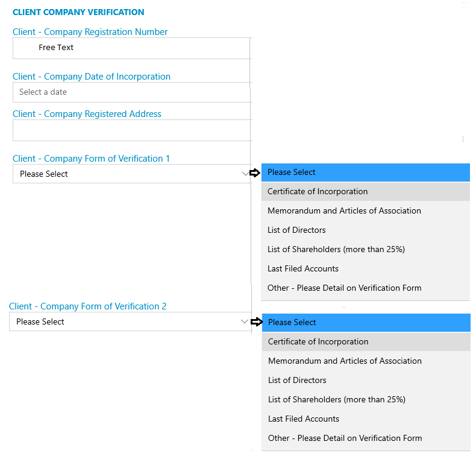
Task: Expand the Form of Verification 1 dropdown
Action: coord(131,174)
